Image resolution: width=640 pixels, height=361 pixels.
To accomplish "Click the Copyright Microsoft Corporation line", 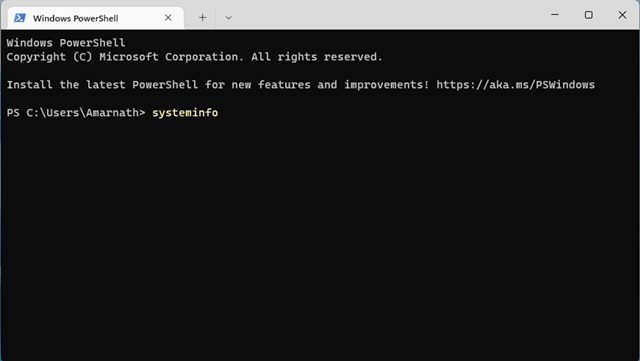I will [x=195, y=57].
